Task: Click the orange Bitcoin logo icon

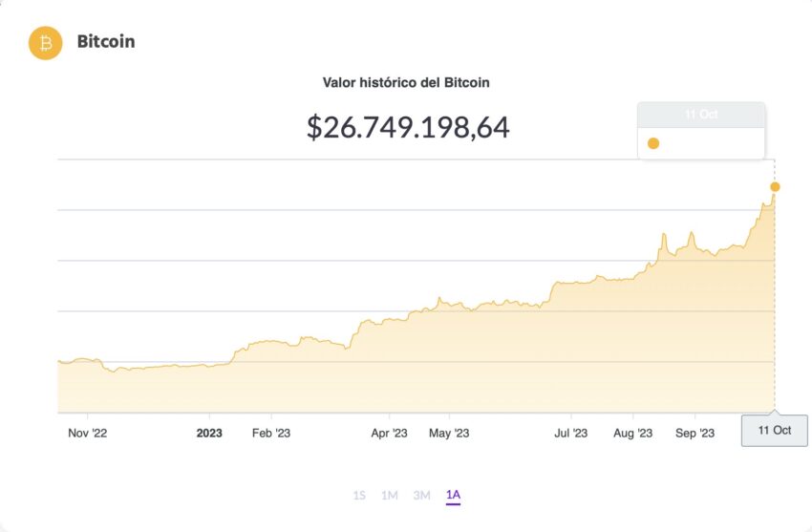Action: click(x=45, y=43)
